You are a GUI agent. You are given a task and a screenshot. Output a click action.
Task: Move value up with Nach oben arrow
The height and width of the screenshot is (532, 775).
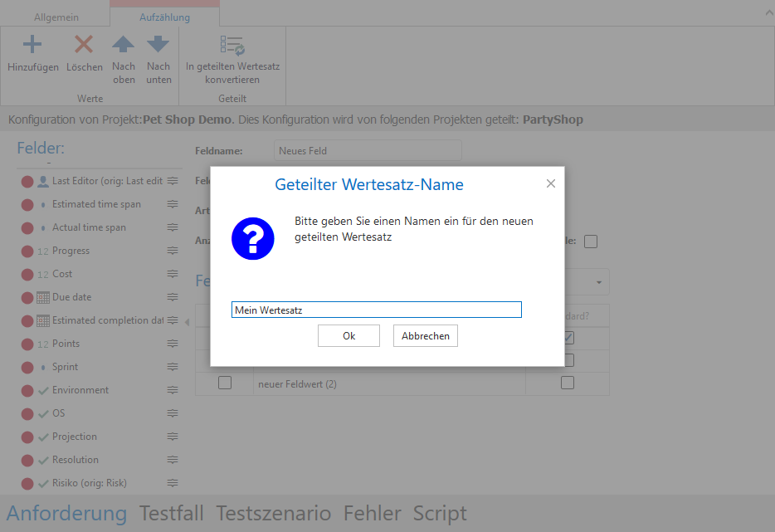123,45
